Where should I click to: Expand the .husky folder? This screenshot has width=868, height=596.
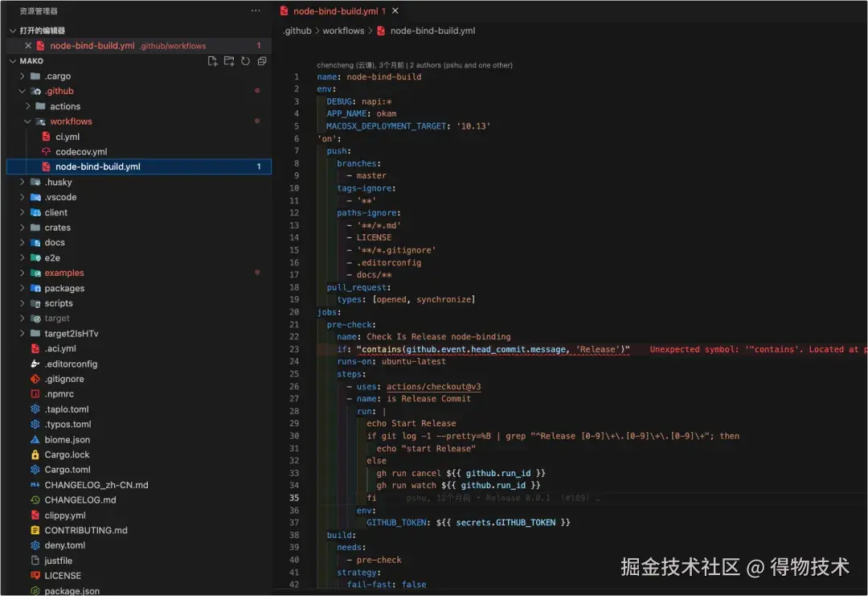click(x=23, y=182)
